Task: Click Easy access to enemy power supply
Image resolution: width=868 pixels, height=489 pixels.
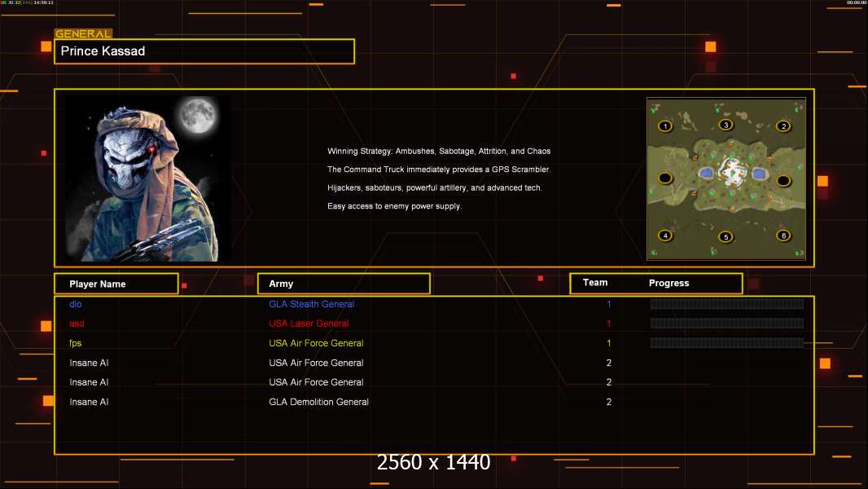Action: (394, 206)
